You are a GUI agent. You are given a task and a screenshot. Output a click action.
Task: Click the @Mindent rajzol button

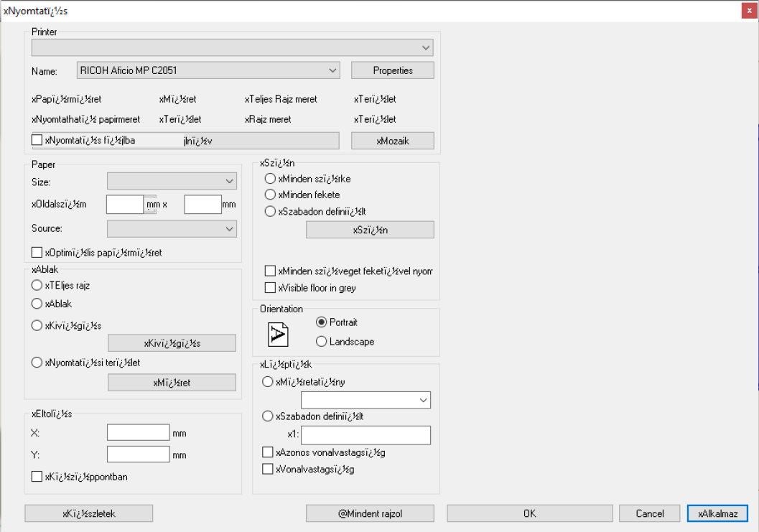[x=370, y=513]
